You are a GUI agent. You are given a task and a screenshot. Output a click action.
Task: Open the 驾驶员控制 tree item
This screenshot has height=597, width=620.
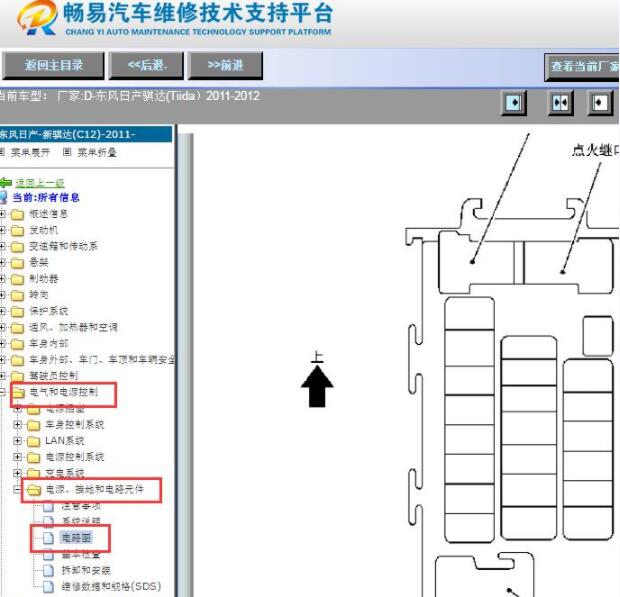(53, 376)
